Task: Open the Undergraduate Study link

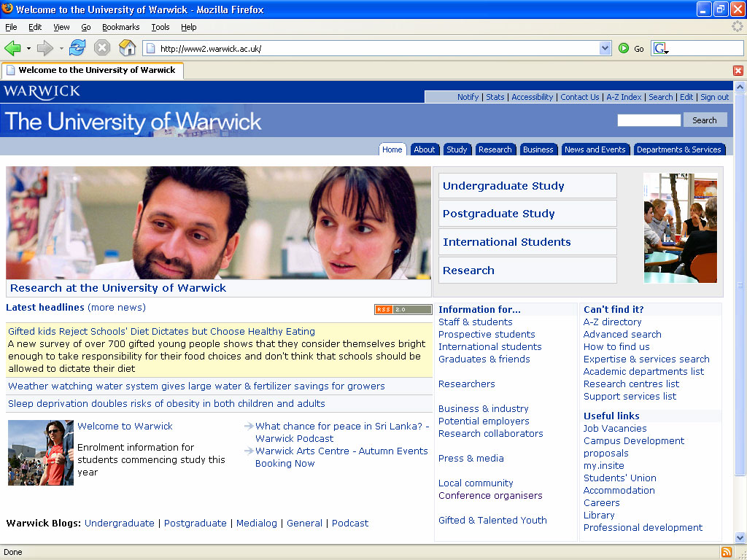Action: tap(503, 186)
